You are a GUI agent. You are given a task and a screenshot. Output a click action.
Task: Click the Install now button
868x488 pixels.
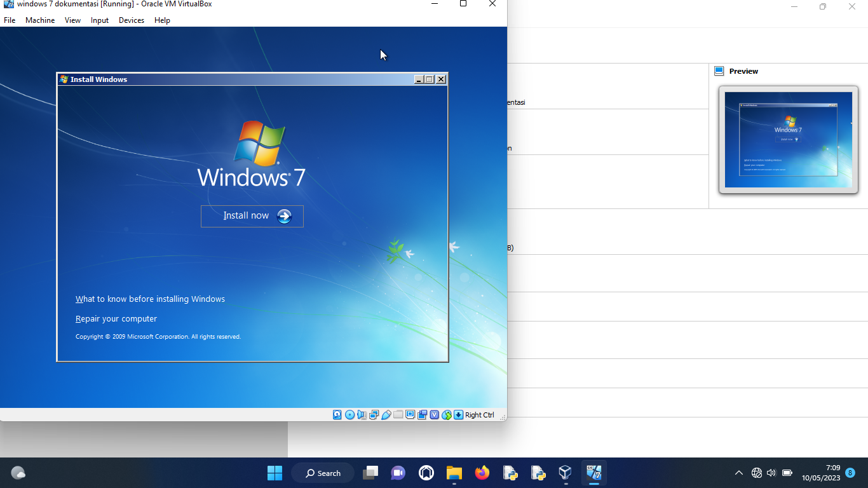[252, 216]
